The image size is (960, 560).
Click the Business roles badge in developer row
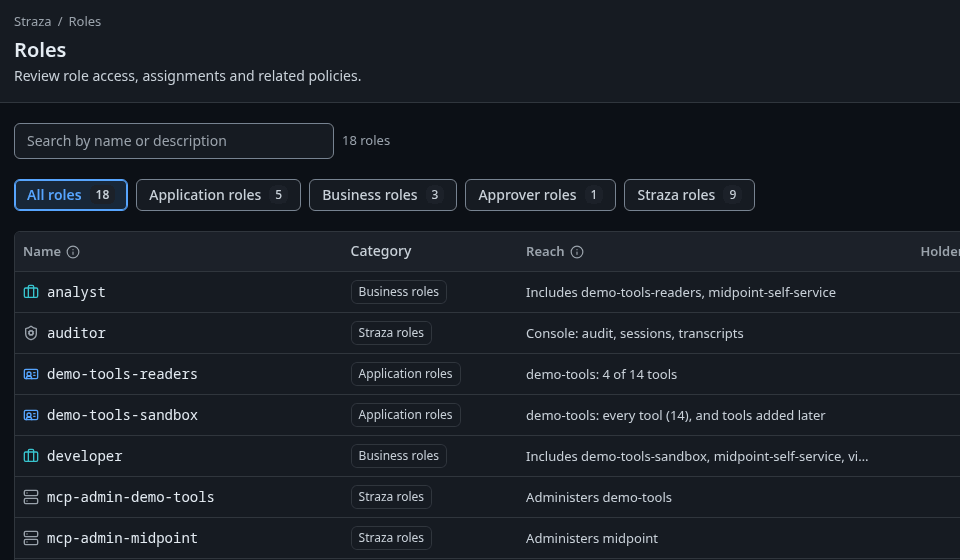tap(399, 456)
